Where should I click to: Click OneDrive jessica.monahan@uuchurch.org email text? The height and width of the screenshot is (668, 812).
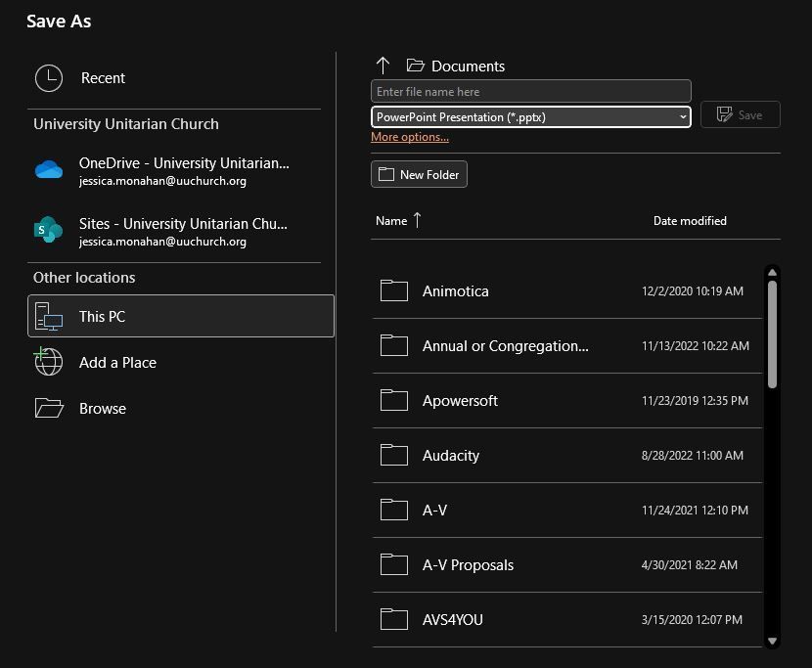coord(162,181)
